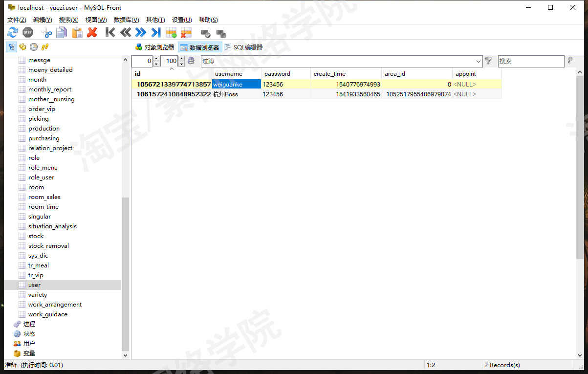Screen dimensions: 588x374
Task: Switch to 对象浏览器 tab
Action: (154, 47)
